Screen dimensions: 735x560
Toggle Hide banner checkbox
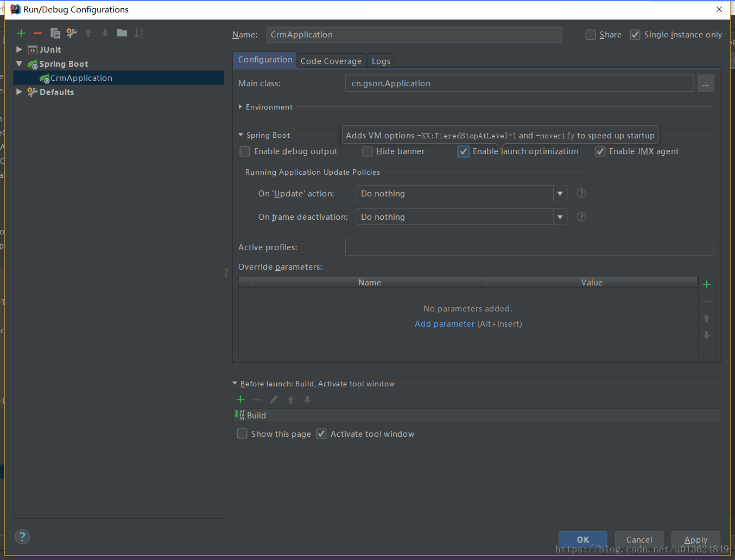(x=367, y=151)
